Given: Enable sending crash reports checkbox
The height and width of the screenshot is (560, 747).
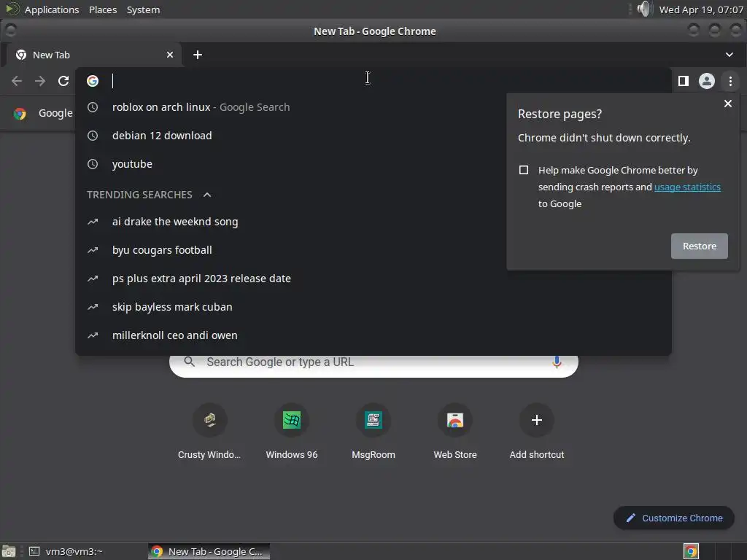Looking at the screenshot, I should [x=524, y=170].
